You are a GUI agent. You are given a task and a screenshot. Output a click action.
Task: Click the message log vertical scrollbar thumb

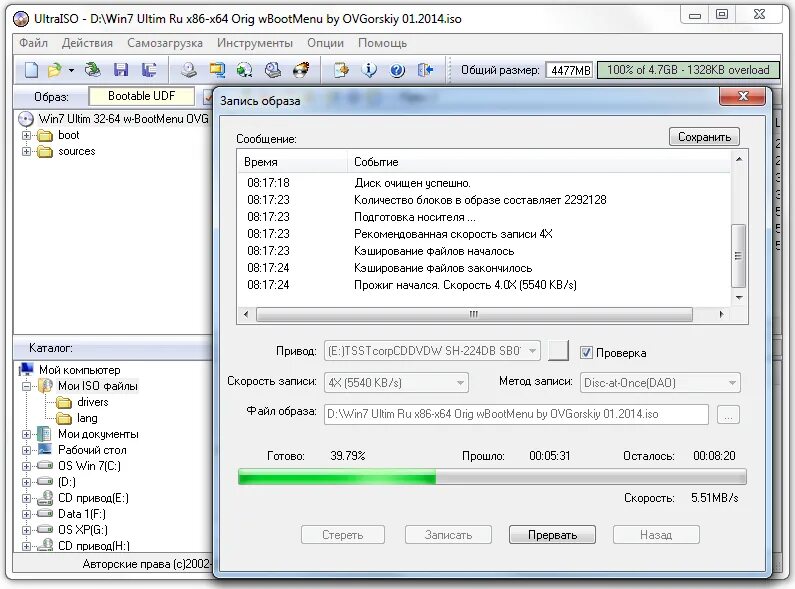pyautogui.click(x=738, y=256)
